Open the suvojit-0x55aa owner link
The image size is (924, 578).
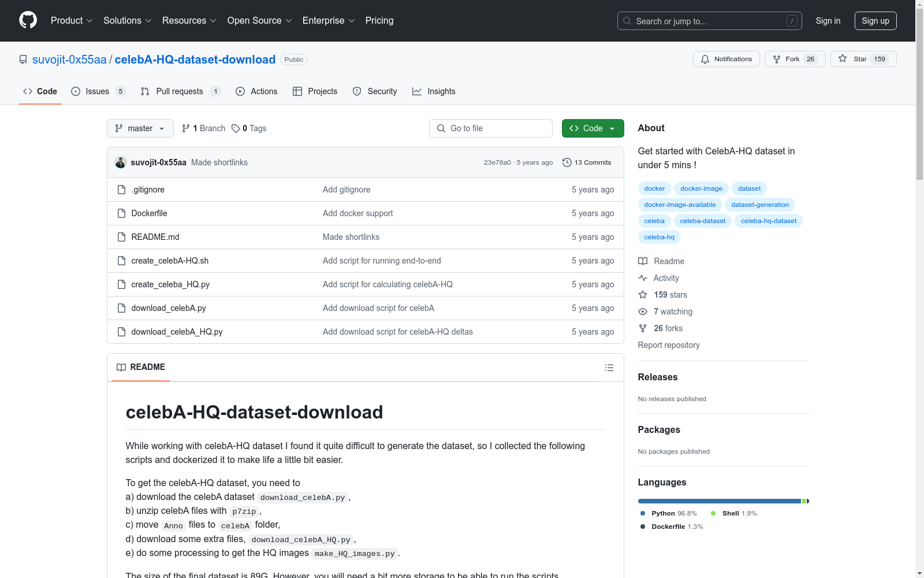(x=69, y=60)
